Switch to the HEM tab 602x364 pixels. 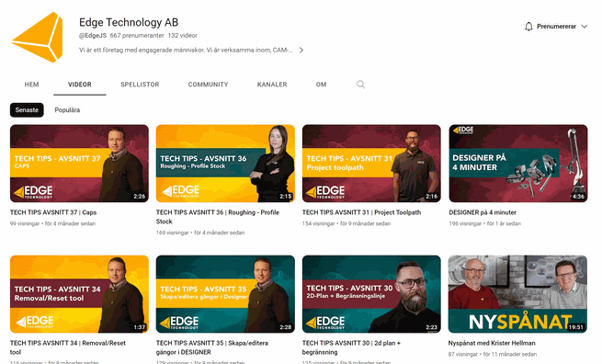click(x=31, y=85)
